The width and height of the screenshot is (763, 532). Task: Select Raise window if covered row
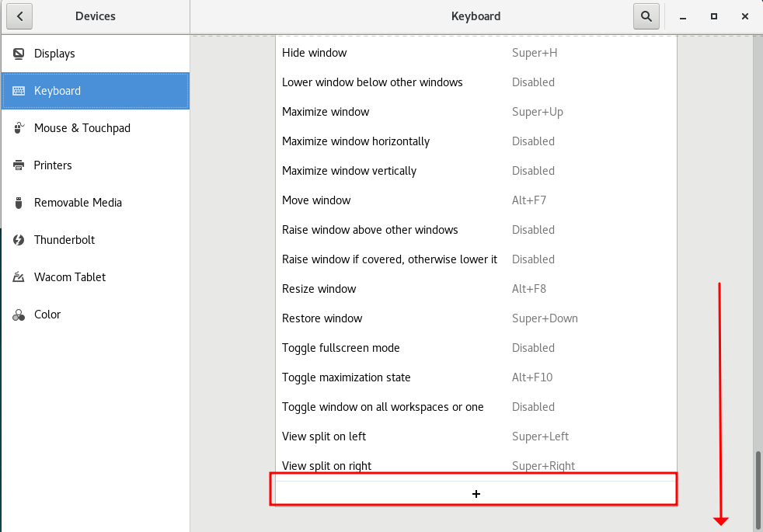coord(476,259)
